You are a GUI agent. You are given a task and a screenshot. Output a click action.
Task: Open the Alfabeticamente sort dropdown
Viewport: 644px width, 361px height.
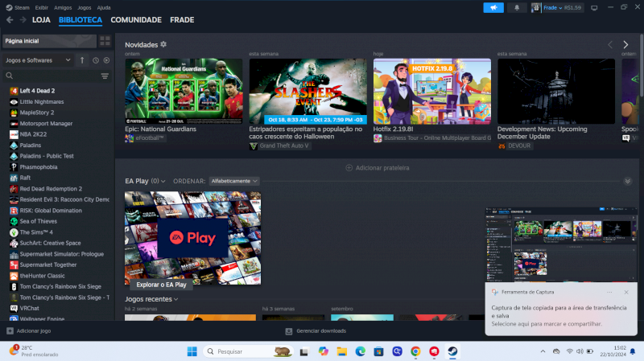(x=233, y=181)
